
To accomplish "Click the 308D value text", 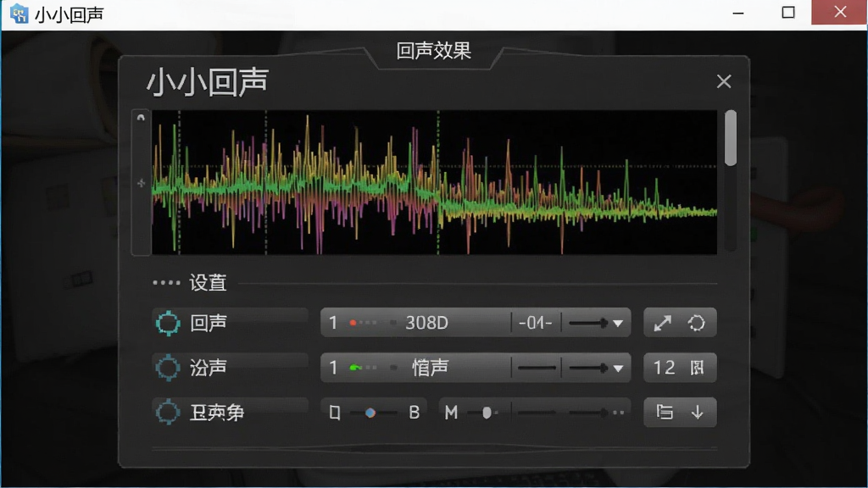I will pos(427,323).
